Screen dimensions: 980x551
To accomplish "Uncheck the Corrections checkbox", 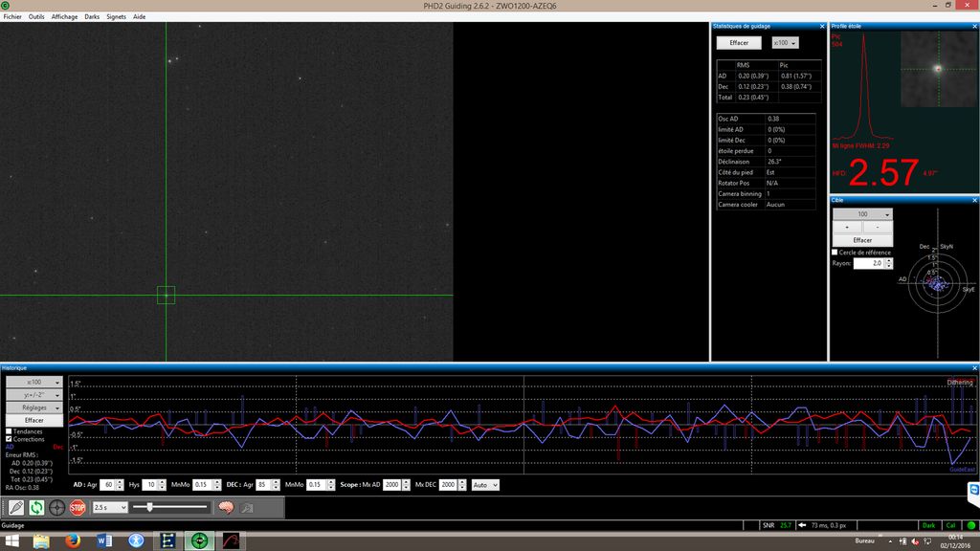I will (9, 439).
